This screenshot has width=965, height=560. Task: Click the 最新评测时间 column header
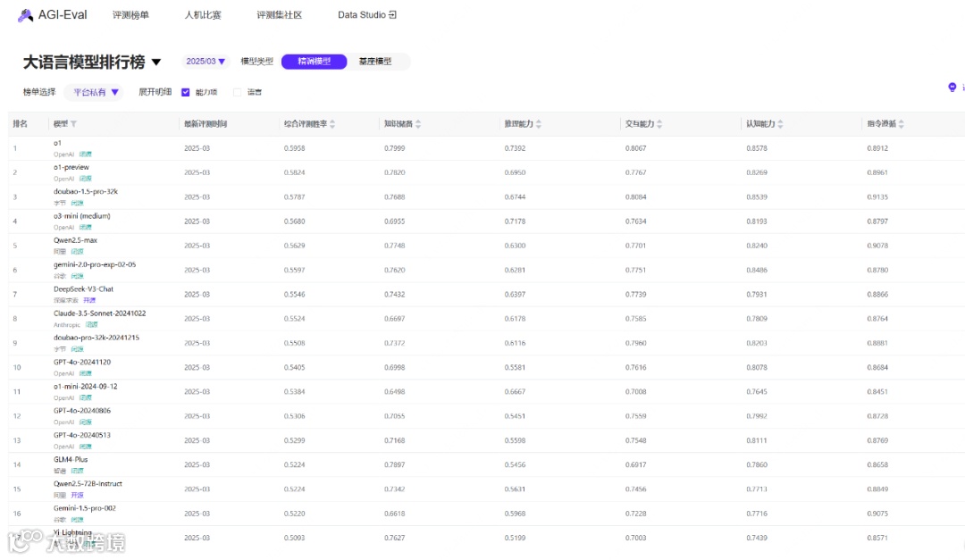(x=206, y=124)
